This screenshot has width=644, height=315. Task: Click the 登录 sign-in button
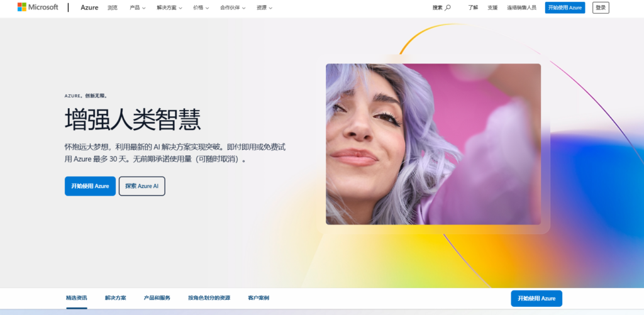click(x=601, y=8)
